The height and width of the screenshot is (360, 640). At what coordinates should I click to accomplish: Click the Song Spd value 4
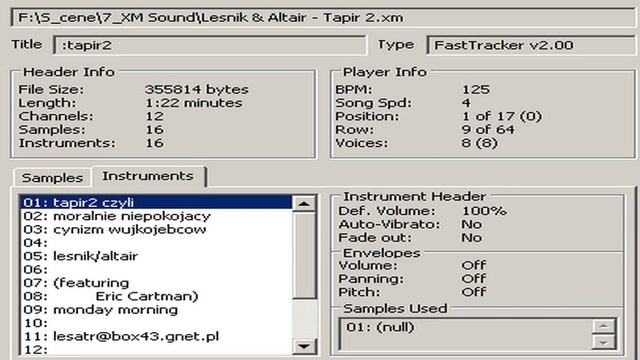pos(466,103)
